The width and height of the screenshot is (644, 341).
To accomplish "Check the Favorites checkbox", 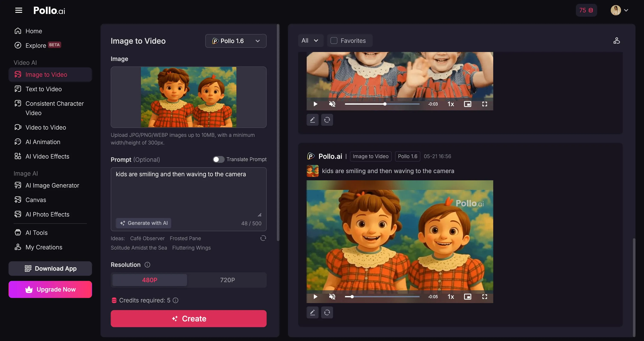I will (x=334, y=40).
